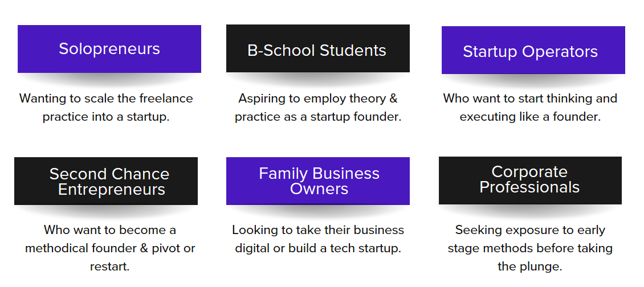Open the Startup Operators purple banner
The image size is (644, 287).
533,50
